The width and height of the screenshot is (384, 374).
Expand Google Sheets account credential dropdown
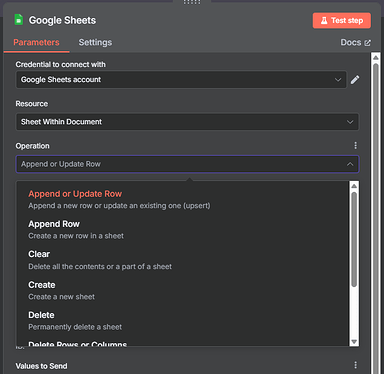(181, 80)
